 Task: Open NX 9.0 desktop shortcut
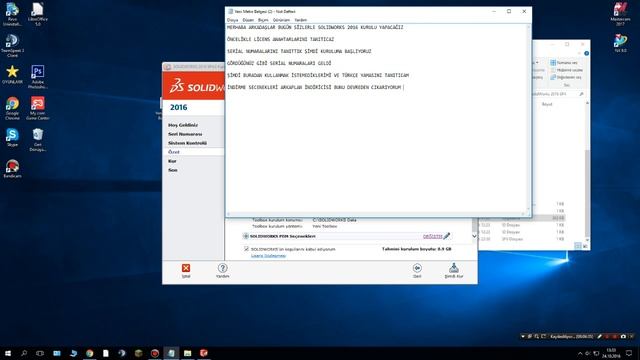[x=620, y=43]
